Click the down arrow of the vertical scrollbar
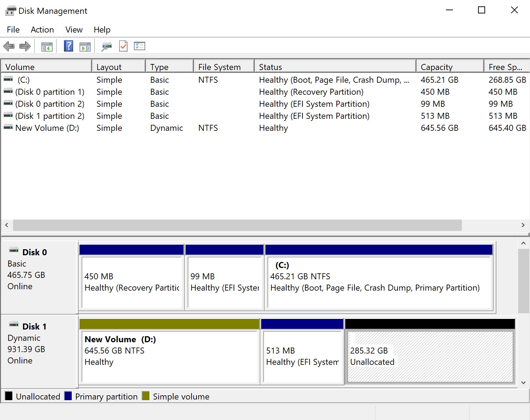Viewport: 530px width, 420px height. pos(524,382)
